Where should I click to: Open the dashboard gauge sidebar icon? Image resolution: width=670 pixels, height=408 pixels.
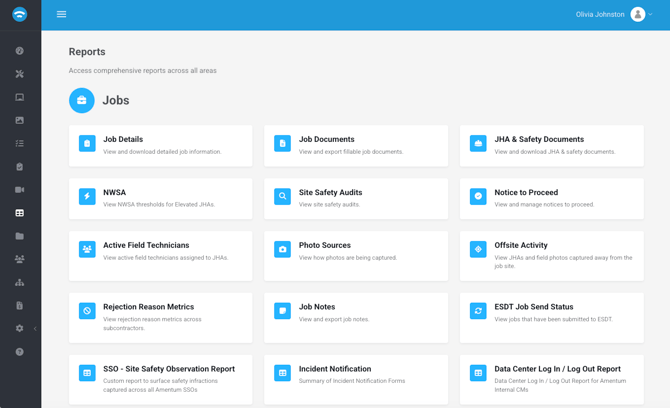point(20,51)
